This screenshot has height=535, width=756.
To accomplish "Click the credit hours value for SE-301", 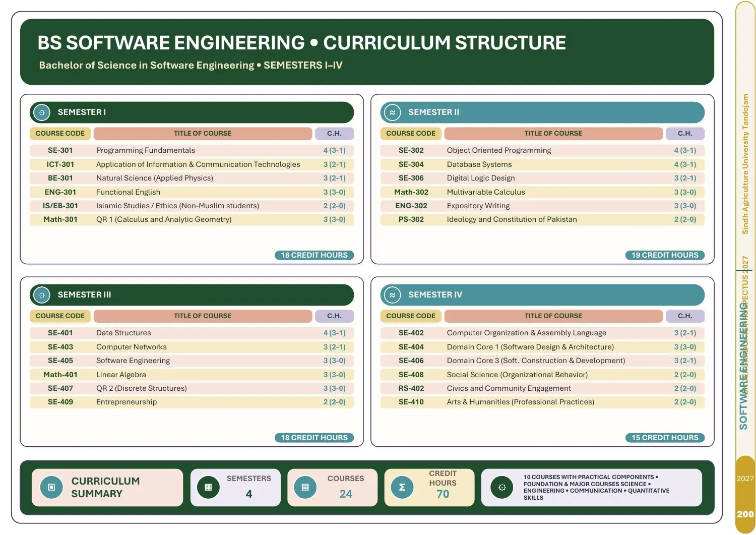I will 335,150.
